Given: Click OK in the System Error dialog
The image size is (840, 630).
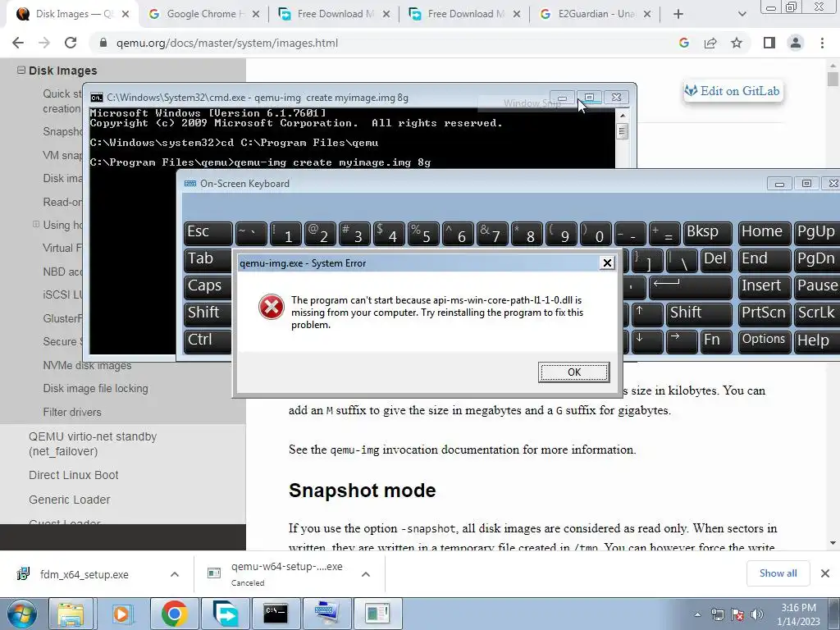Looking at the screenshot, I should (573, 372).
